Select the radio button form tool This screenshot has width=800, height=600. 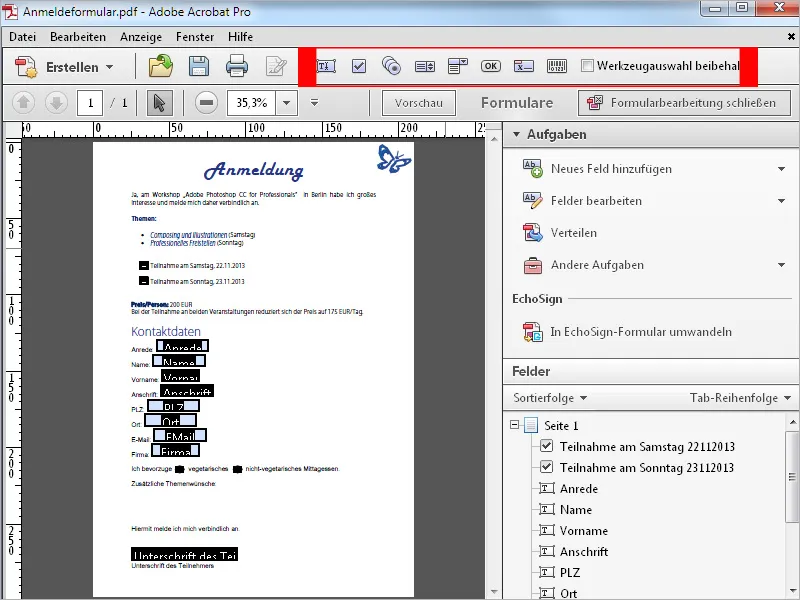click(391, 66)
